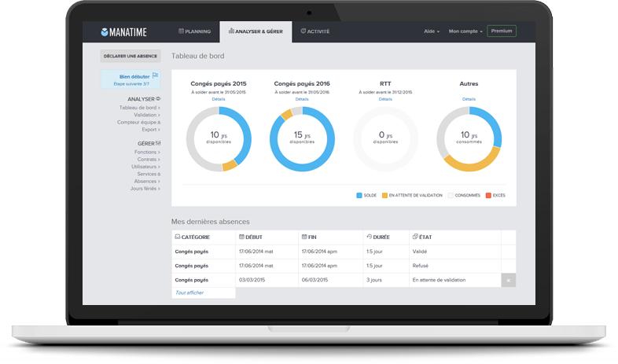Viewport: 618px width, 364px height.
Task: Click the Analyser & Gérer chart icon
Action: (231, 31)
